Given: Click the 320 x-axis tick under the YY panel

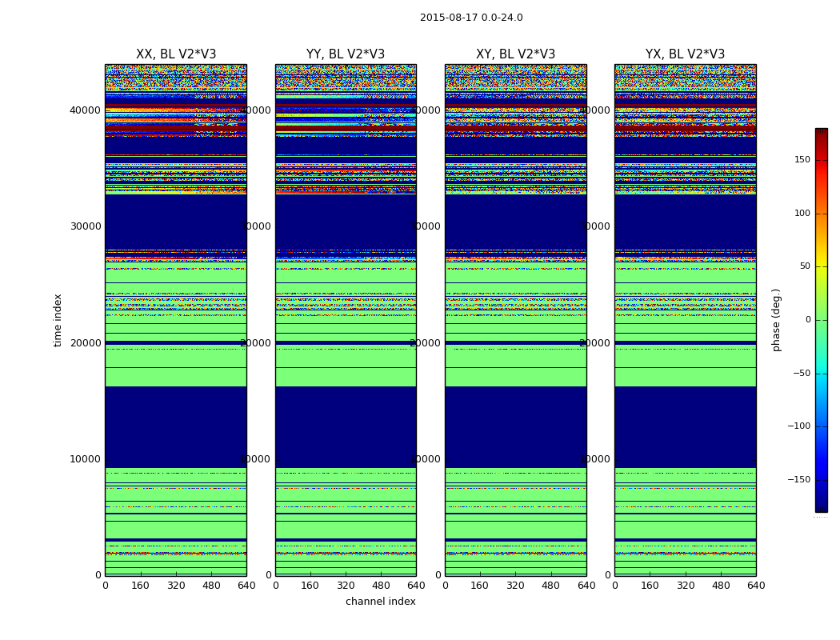Looking at the screenshot, I should pyautogui.click(x=346, y=586).
